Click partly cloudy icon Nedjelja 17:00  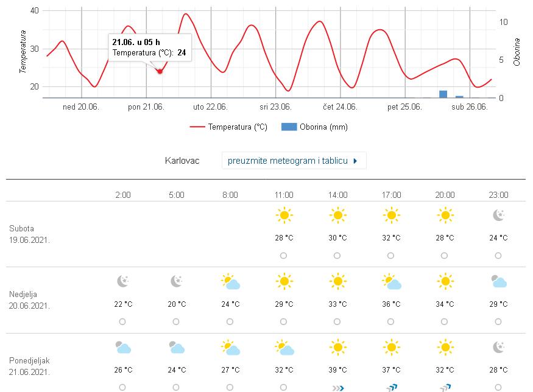391,281
